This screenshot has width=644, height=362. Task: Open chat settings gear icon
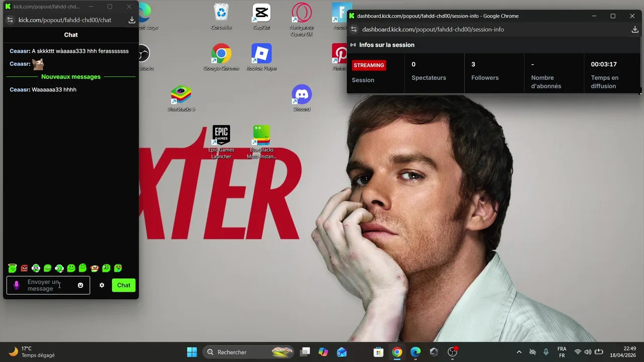102,285
